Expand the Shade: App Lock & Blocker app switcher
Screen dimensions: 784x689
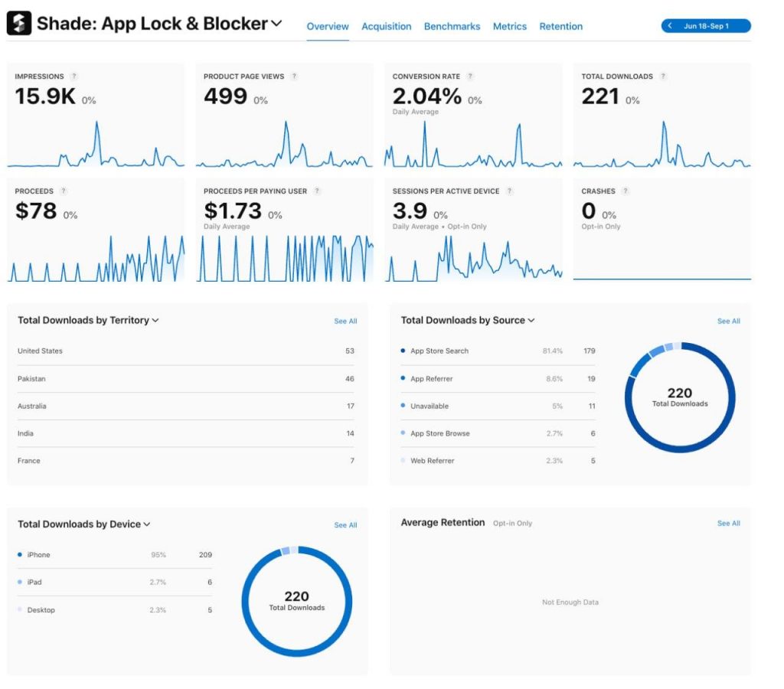click(x=276, y=23)
